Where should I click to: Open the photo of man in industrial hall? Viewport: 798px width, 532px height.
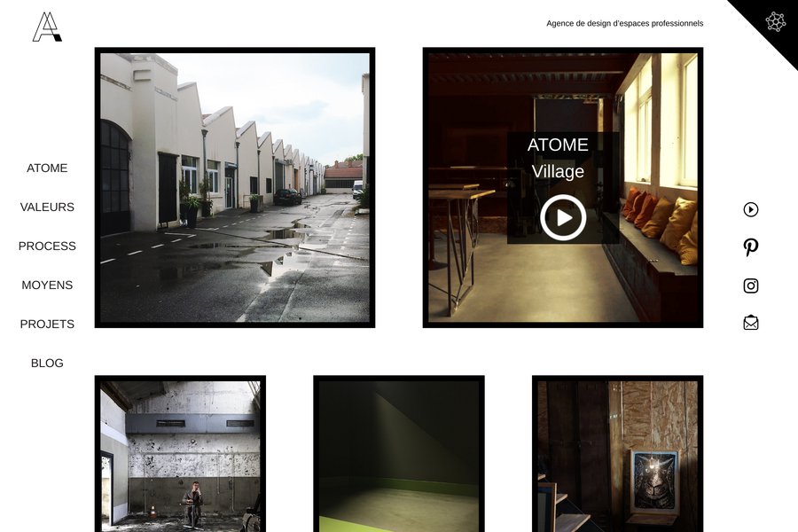180,454
